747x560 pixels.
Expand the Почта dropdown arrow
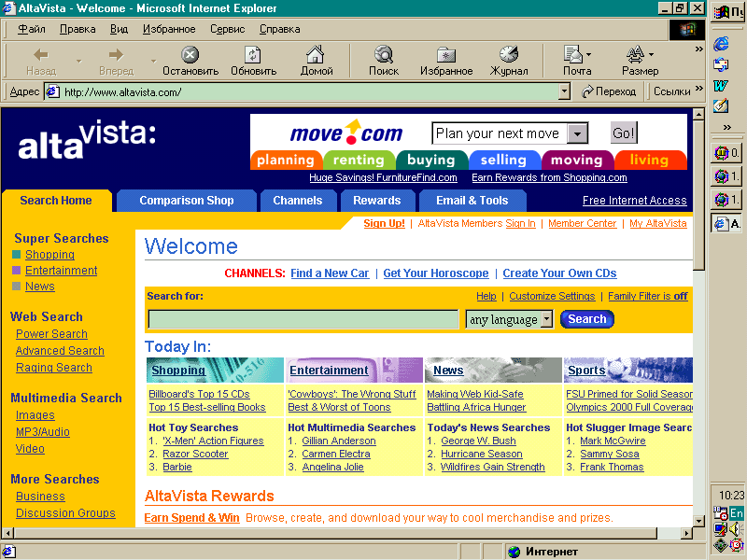click(x=589, y=54)
